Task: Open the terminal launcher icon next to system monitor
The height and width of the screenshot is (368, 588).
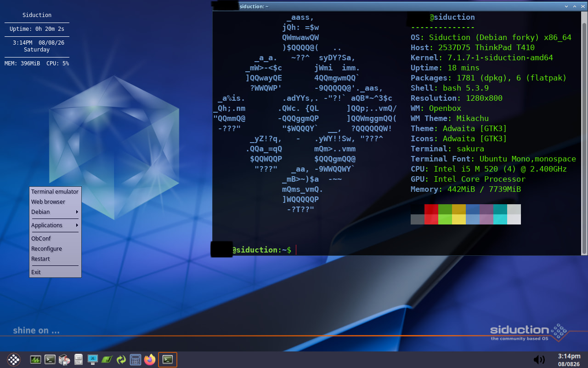Action: pos(50,360)
